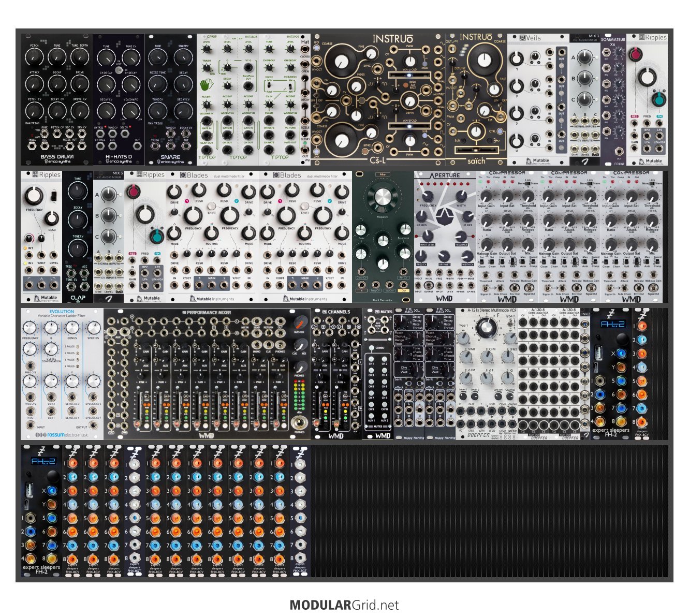689x616 pixels.
Task: Select the LINK2 module
Action: (585, 374)
